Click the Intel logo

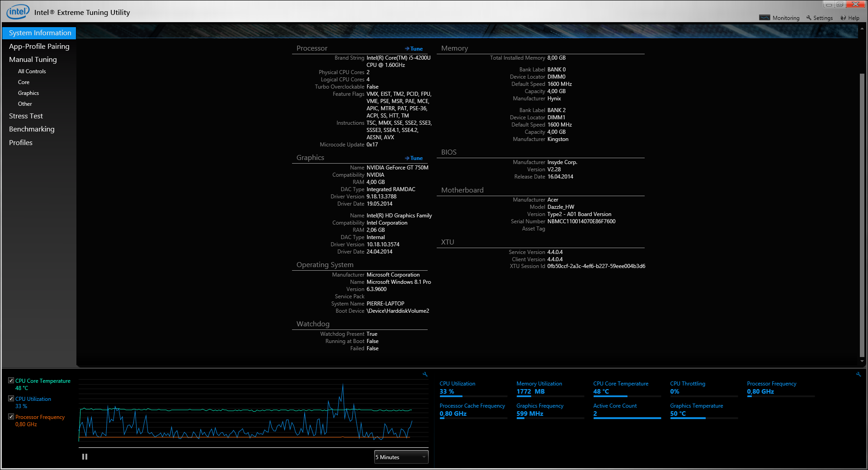(18, 12)
